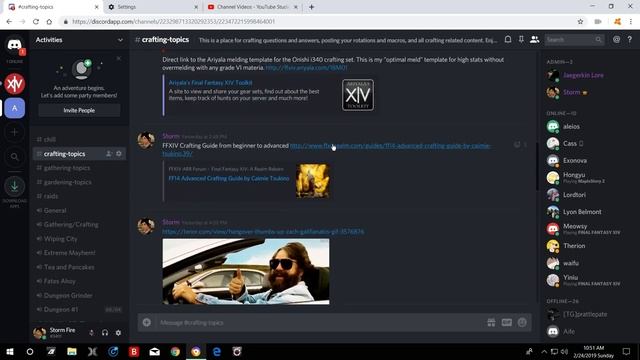Open a new browser tab
The width and height of the screenshot is (640, 360).
pyautogui.click(x=311, y=7)
